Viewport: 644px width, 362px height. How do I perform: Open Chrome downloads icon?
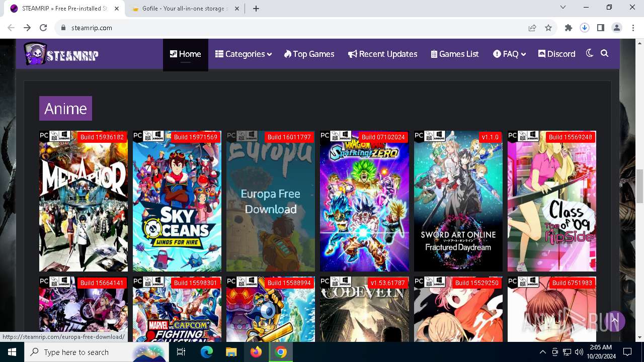click(x=585, y=28)
